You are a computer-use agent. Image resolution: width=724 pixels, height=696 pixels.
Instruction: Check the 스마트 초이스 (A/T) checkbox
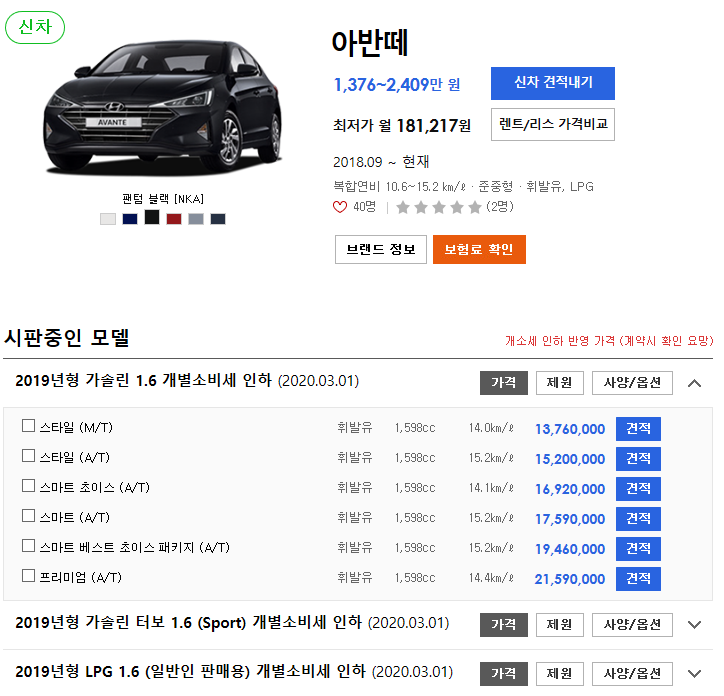coord(29,485)
